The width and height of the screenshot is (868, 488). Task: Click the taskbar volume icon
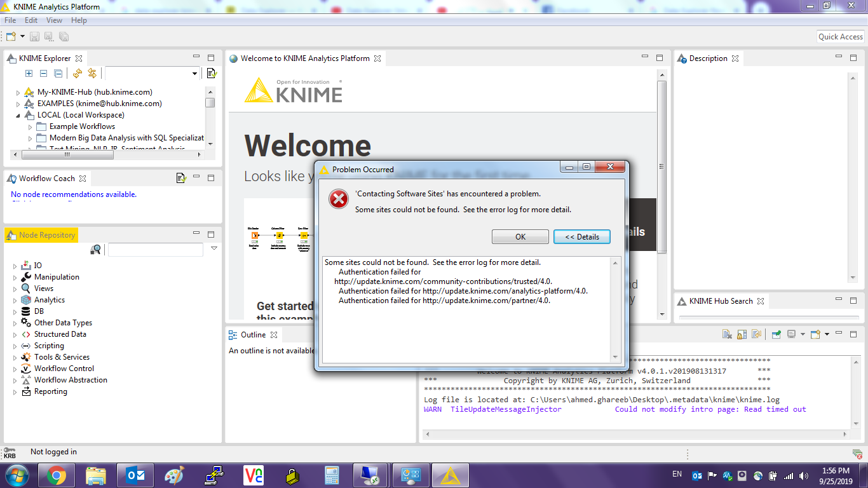(x=803, y=475)
